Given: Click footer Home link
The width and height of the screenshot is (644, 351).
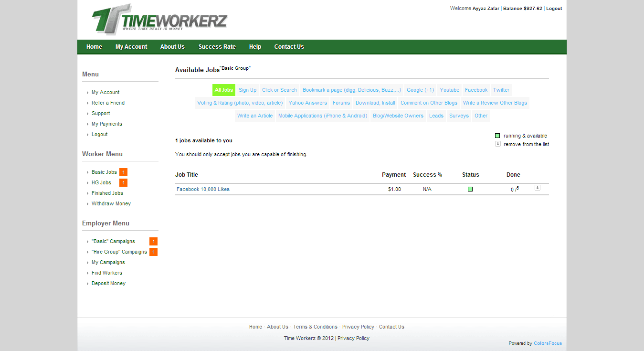Looking at the screenshot, I should (255, 327).
